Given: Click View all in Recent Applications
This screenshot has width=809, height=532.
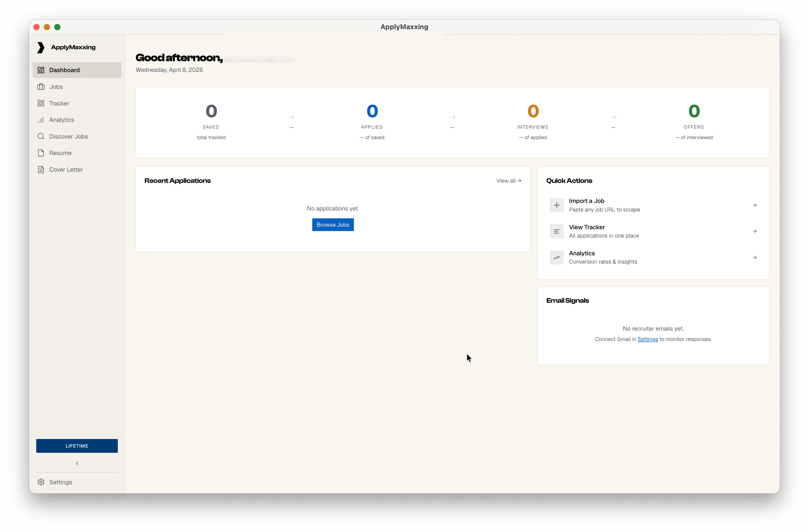Looking at the screenshot, I should (x=509, y=181).
